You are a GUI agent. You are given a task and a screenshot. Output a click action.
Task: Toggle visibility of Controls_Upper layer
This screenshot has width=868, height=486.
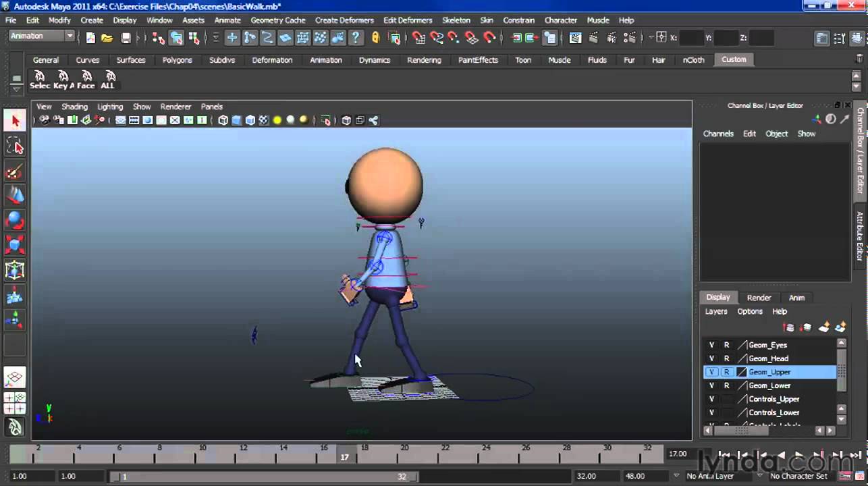pos(711,399)
